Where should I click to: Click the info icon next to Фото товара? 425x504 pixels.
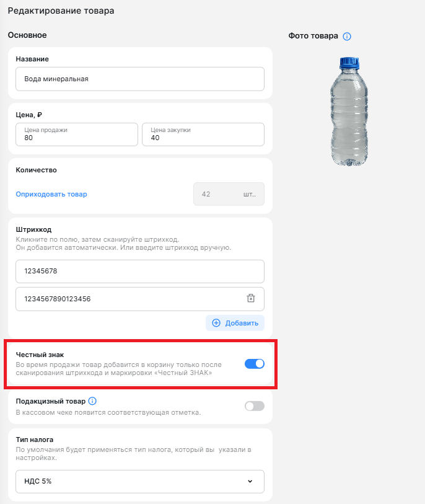tap(346, 37)
